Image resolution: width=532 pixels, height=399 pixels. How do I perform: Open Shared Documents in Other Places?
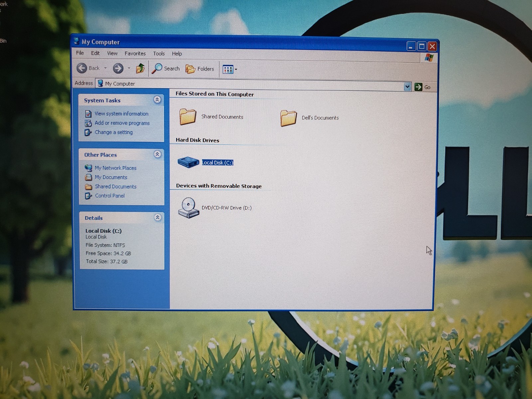coord(115,187)
